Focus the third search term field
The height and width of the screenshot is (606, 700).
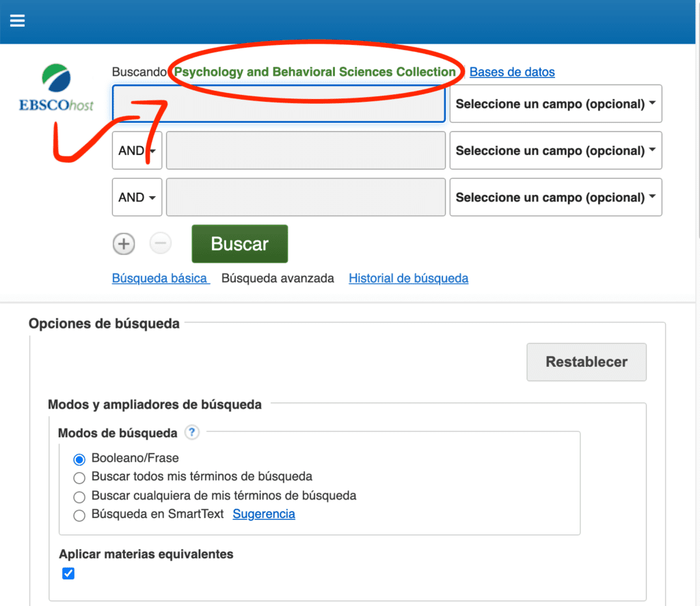(306, 197)
